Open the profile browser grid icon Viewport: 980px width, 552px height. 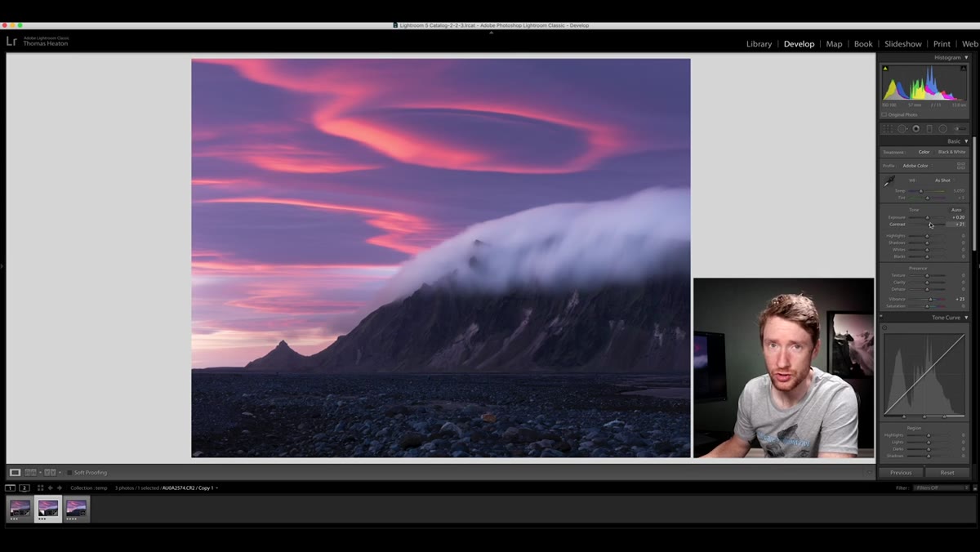coord(961,166)
